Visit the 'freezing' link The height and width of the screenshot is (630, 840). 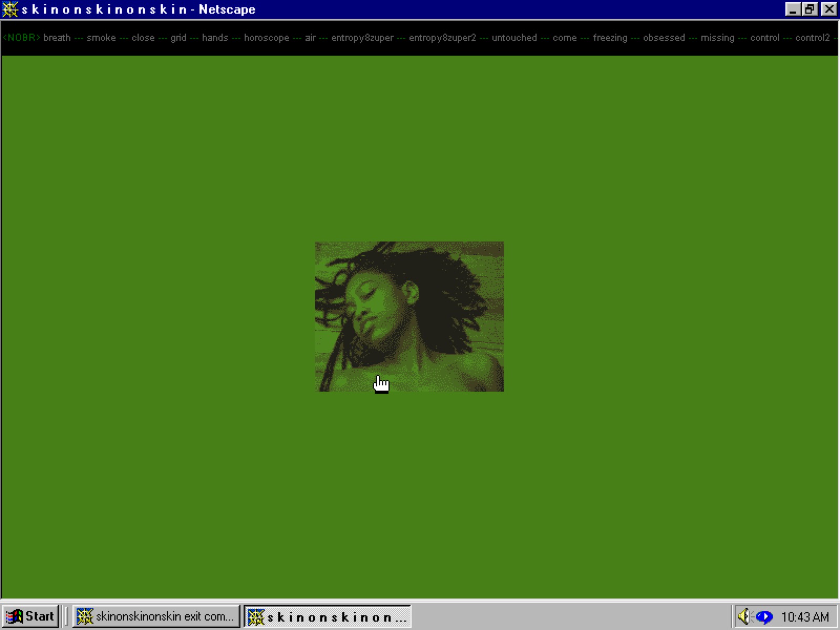610,38
